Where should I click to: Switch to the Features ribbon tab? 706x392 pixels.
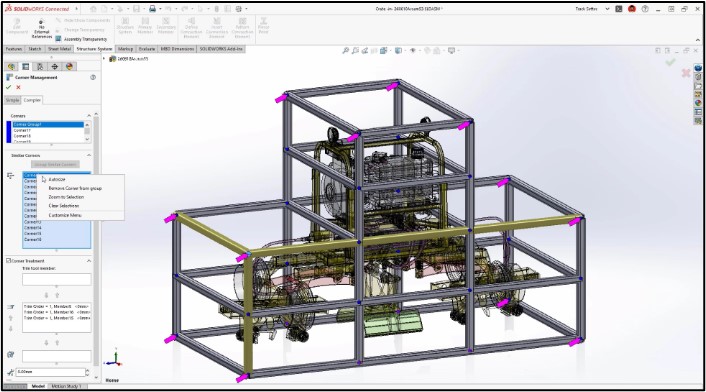pos(14,49)
